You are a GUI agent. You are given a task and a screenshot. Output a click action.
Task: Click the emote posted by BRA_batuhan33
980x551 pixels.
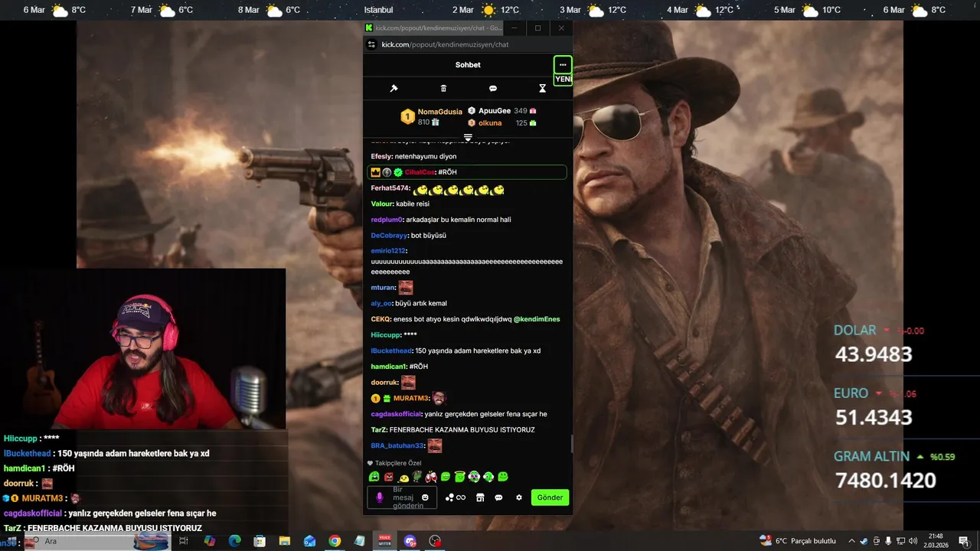point(435,445)
